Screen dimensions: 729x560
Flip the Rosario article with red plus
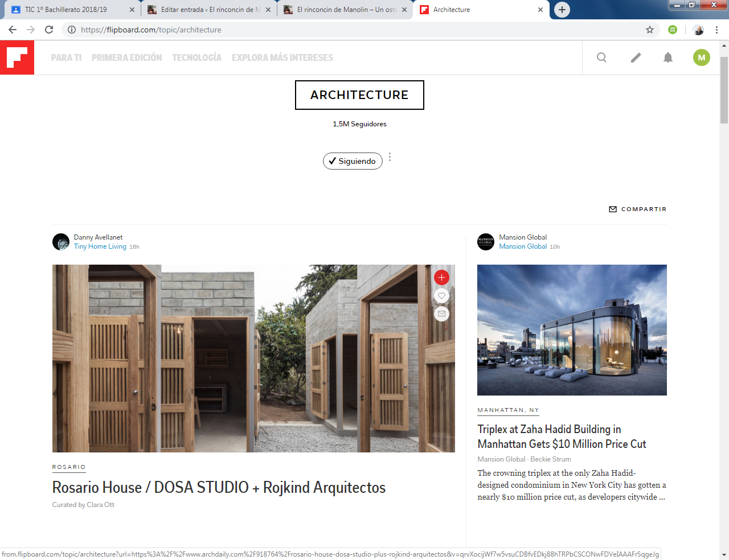point(441,277)
